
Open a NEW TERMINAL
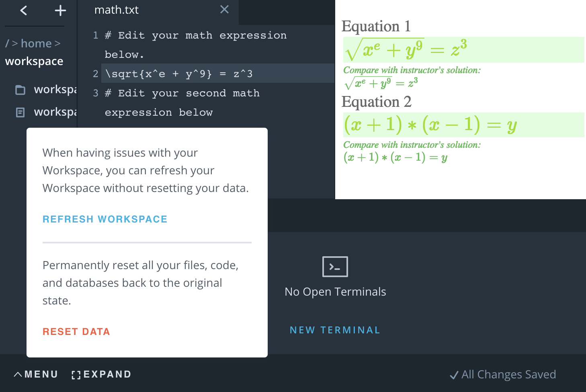pos(335,330)
